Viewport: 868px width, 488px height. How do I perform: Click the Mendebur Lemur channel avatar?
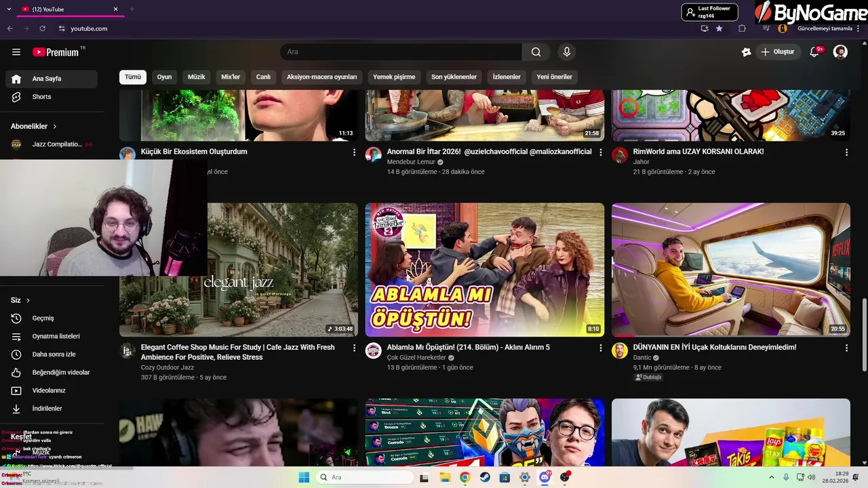(x=374, y=155)
